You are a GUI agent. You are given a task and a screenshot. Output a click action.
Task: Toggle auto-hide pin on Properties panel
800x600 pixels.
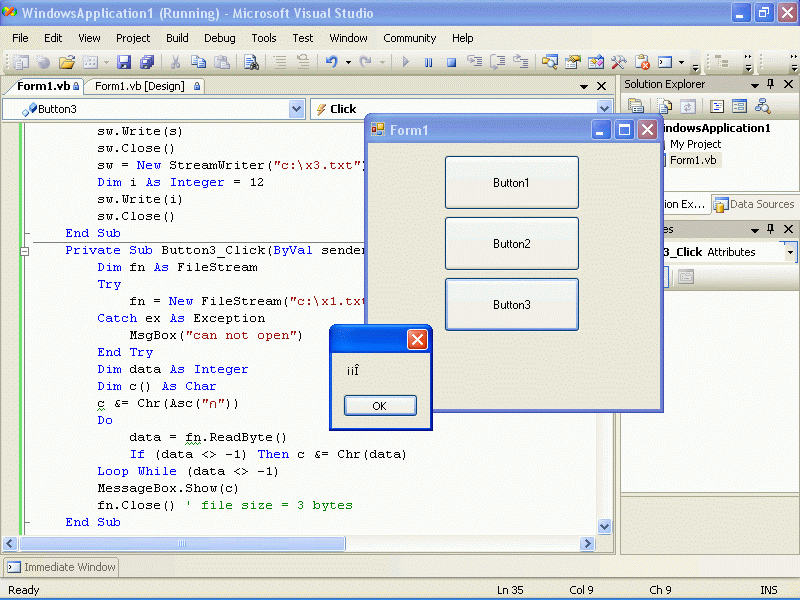pos(770,229)
